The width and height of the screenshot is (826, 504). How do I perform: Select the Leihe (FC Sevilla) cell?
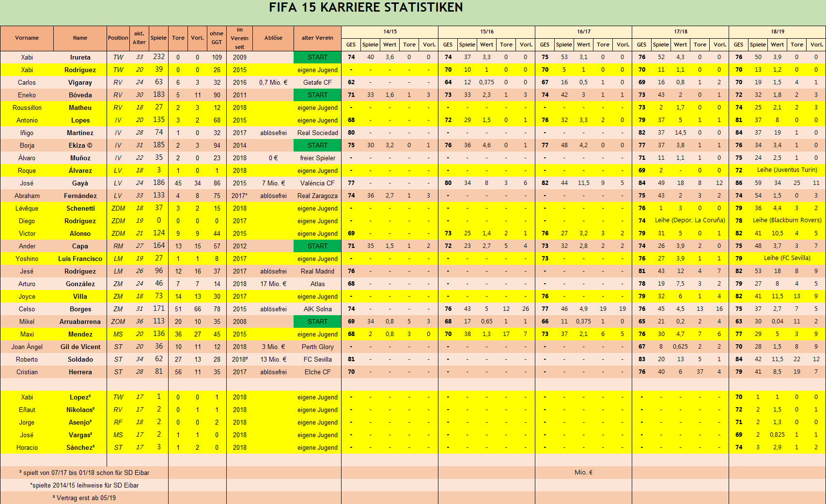tap(787, 258)
